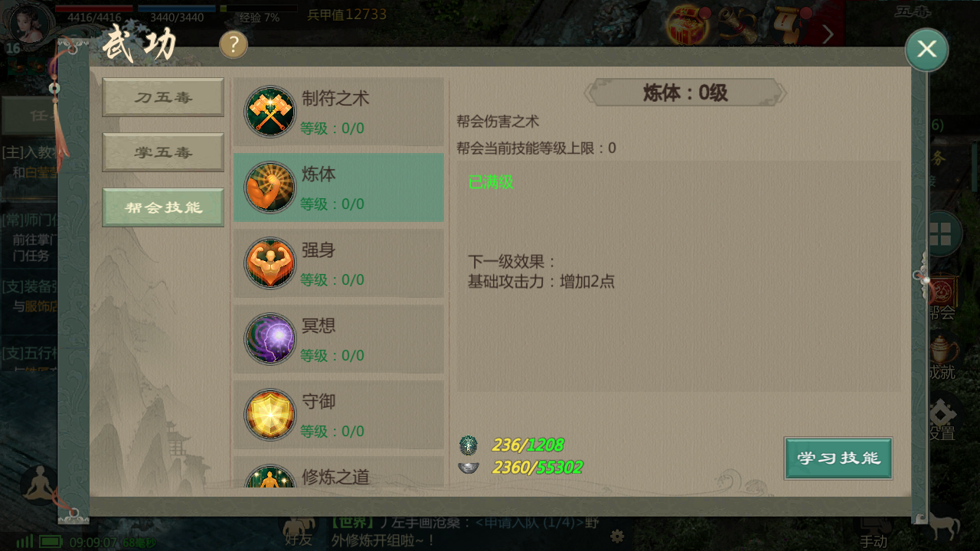Click the 制符之术 crossed-axes skill icon
Viewport: 980px width, 551px height.
pyautogui.click(x=270, y=112)
